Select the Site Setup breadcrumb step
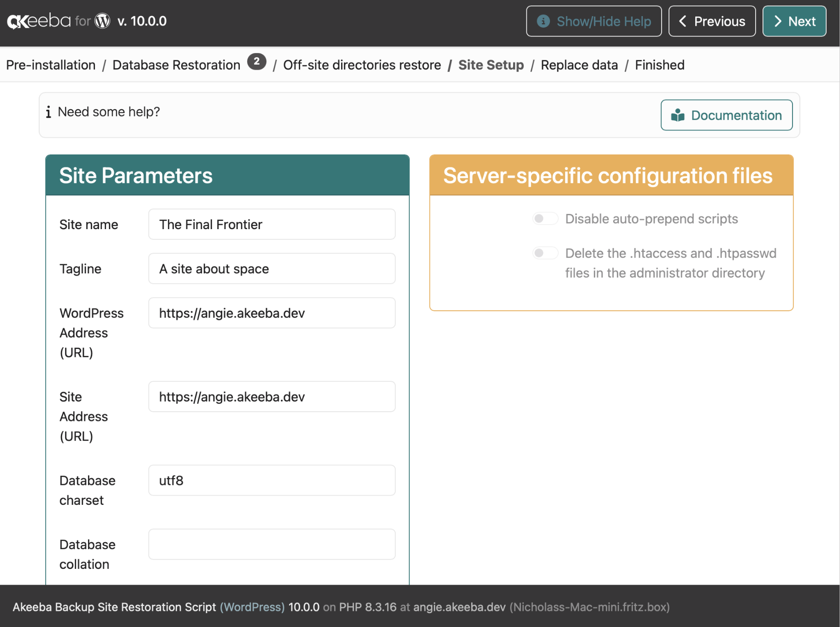The height and width of the screenshot is (627, 840). 491,65
